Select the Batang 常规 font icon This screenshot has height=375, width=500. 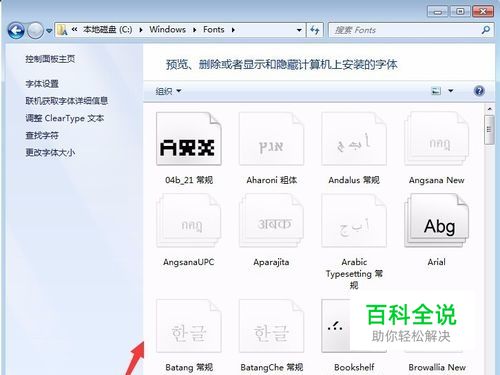(189, 326)
